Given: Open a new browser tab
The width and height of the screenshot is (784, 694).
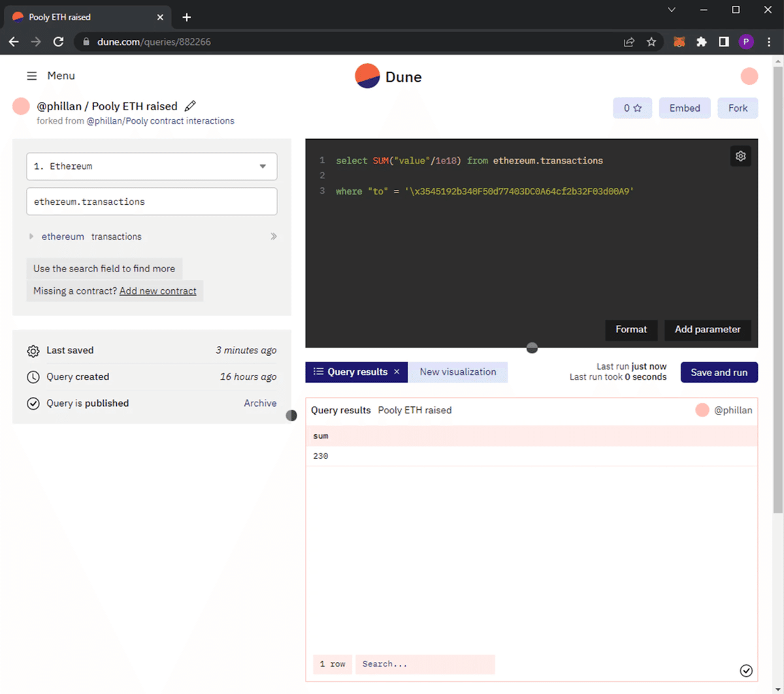Looking at the screenshot, I should tap(186, 17).
